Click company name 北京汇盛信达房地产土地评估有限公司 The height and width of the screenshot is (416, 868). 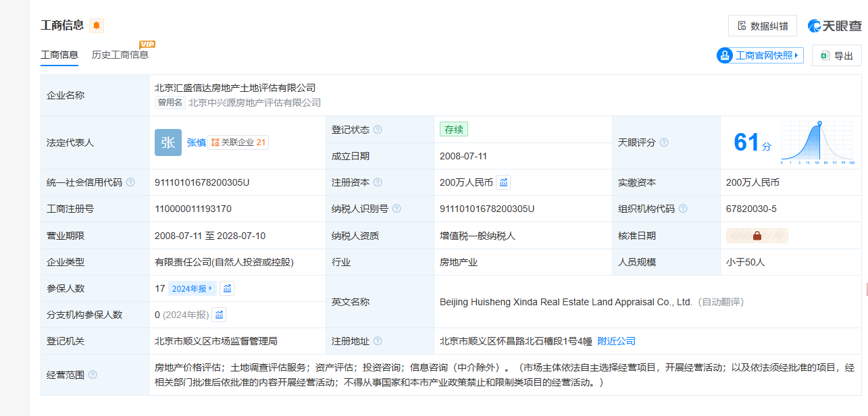click(x=235, y=88)
